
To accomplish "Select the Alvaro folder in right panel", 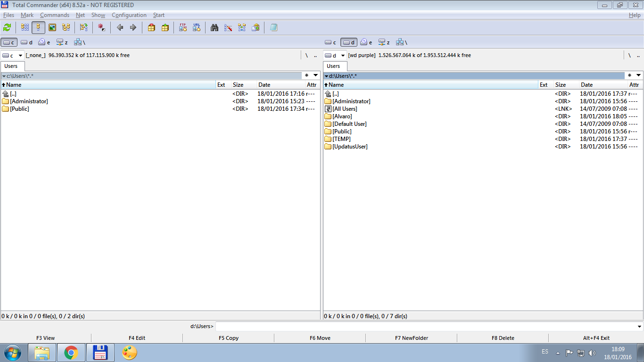I will click(x=342, y=116).
